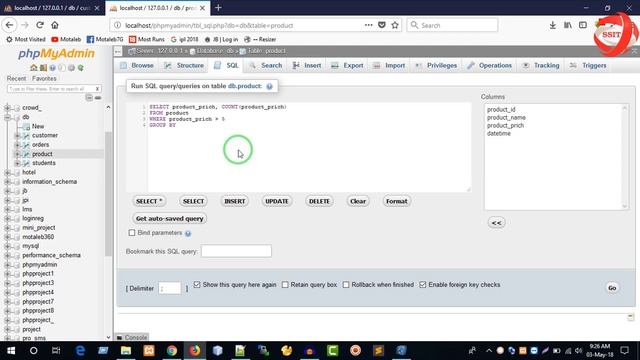Open Microsoft Edge from taskbar
Screen dimensions: 640x360
point(80,351)
